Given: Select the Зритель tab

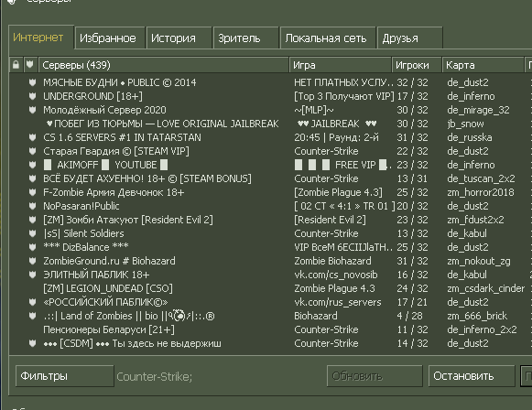Looking at the screenshot, I should coord(245,38).
